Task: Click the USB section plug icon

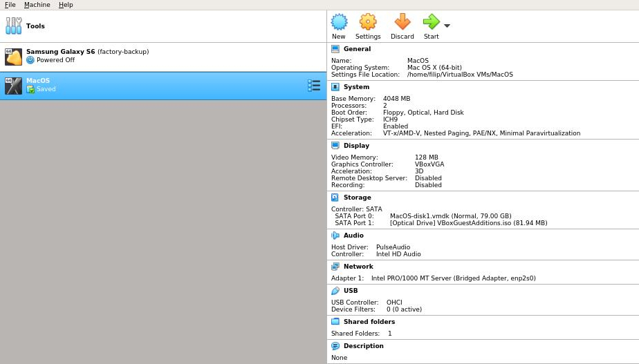Action: [335, 291]
